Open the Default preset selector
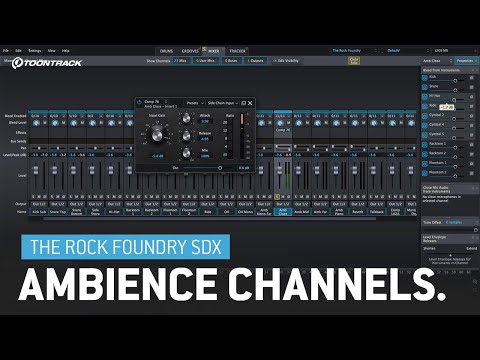Screen dimensions: 480x360 tap(408, 51)
